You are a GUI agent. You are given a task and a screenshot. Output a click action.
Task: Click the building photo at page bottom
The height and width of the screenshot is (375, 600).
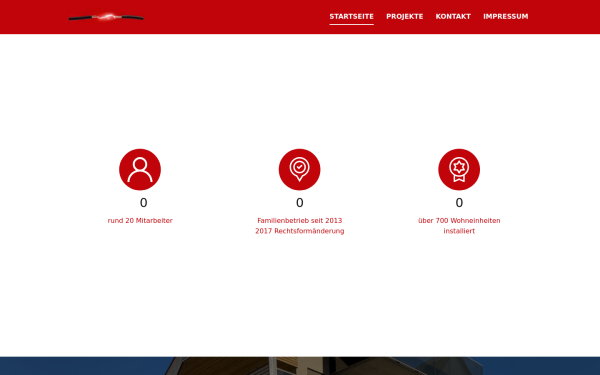coord(300,366)
